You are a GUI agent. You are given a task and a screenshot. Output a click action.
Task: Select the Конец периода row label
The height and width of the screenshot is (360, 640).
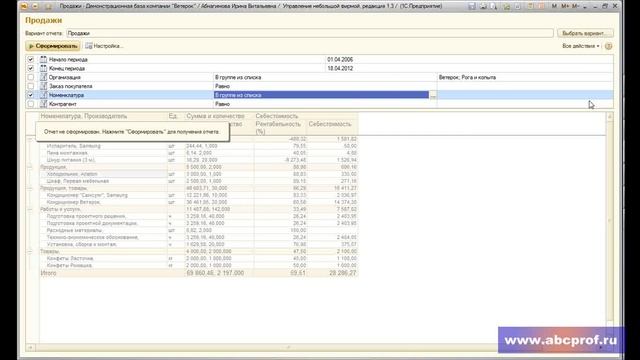67,69
